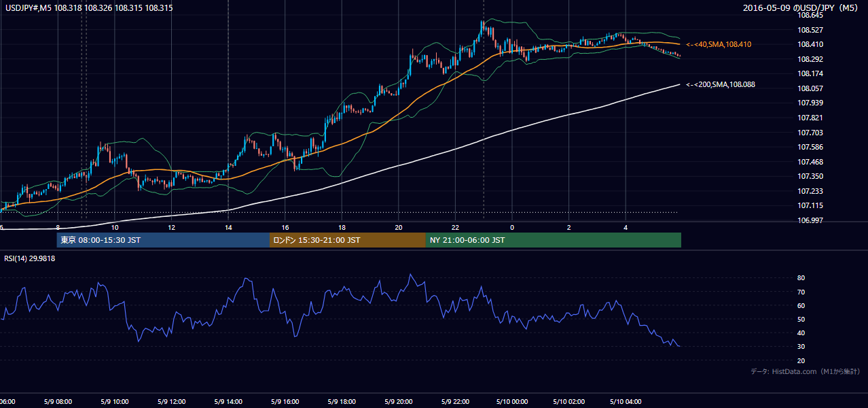Click price axis value 106.997
This screenshot has width=868, height=408.
pos(810,220)
